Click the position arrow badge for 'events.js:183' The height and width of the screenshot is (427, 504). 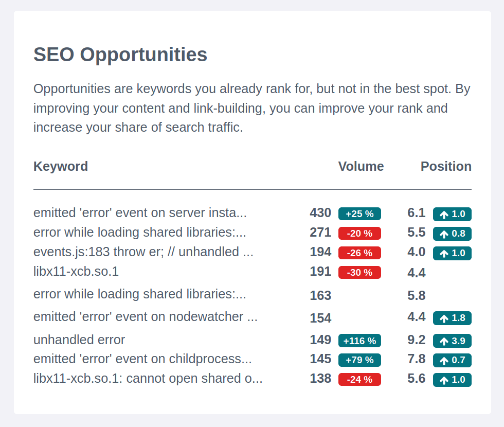coord(452,253)
